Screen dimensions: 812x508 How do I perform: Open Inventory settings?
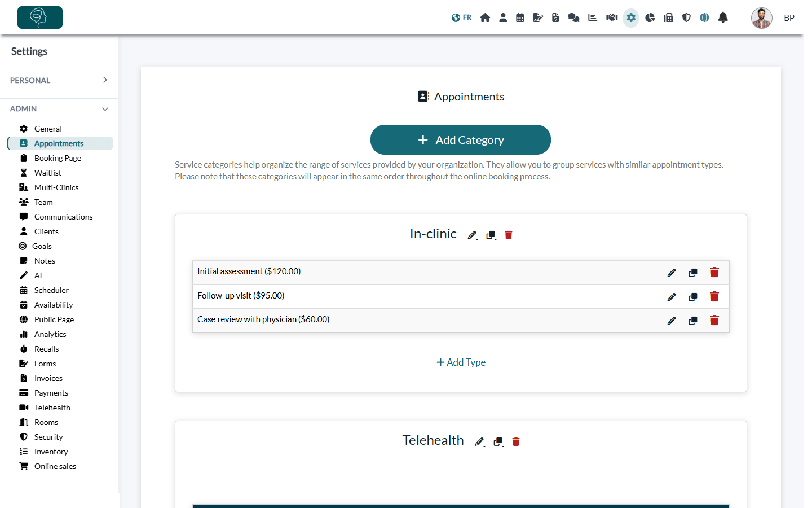pyautogui.click(x=51, y=452)
